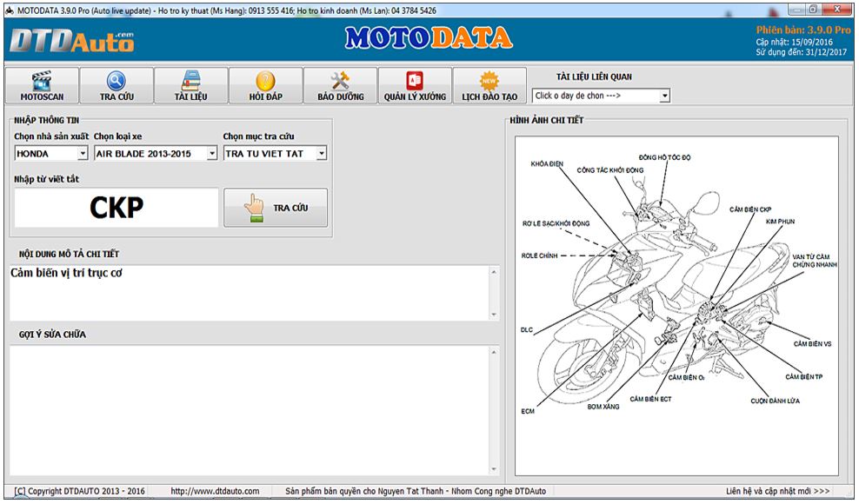The image size is (859, 504).
Task: Select the BẢO DƯỠNG toolbar label
Action: (341, 97)
